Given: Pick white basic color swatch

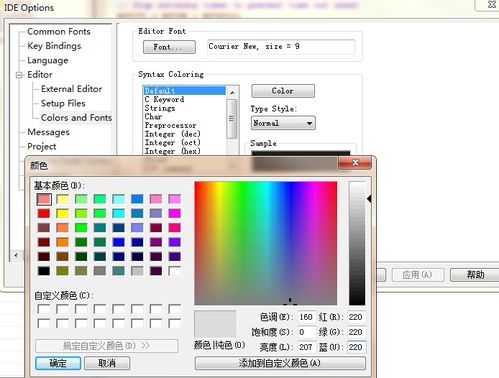Looking at the screenshot, I should pos(174,271).
